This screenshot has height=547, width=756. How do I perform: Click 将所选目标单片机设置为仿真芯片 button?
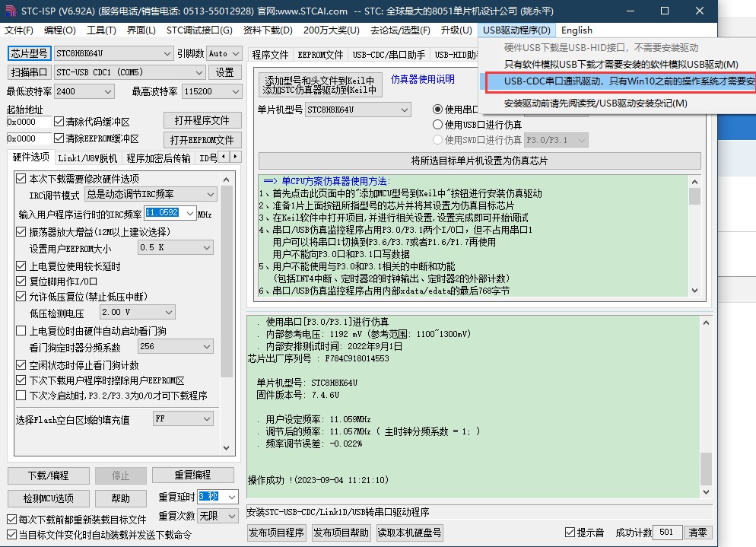(x=480, y=161)
